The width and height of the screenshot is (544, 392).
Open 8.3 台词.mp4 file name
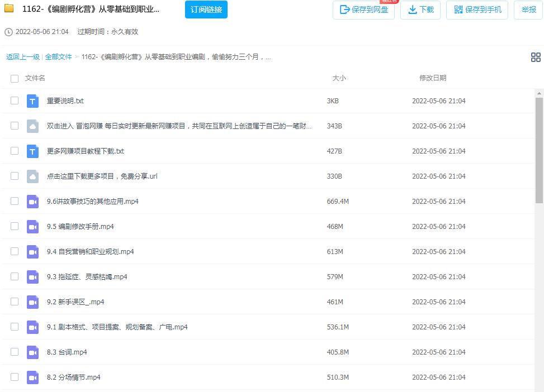pyautogui.click(x=67, y=352)
